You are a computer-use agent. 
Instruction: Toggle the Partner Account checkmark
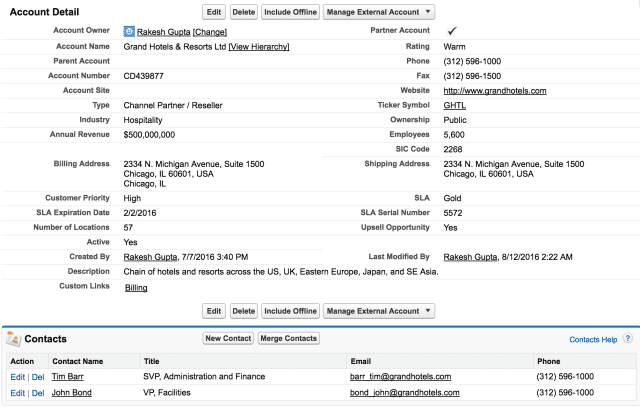(452, 31)
